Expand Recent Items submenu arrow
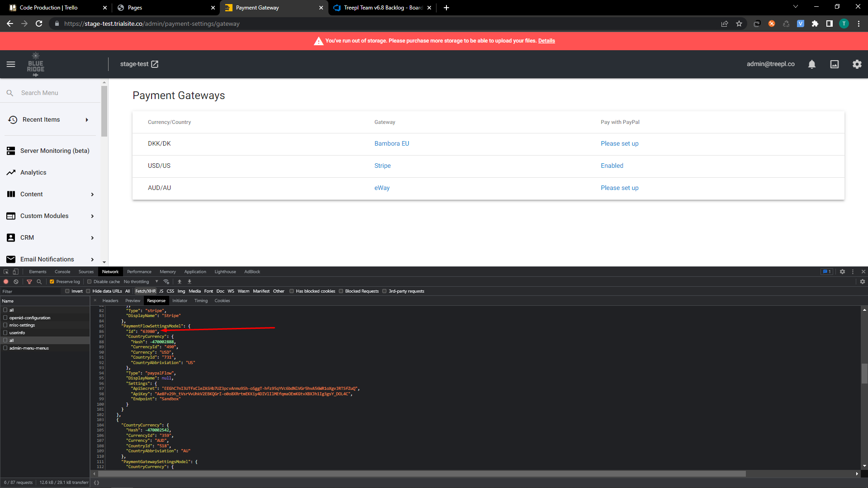 pos(87,120)
